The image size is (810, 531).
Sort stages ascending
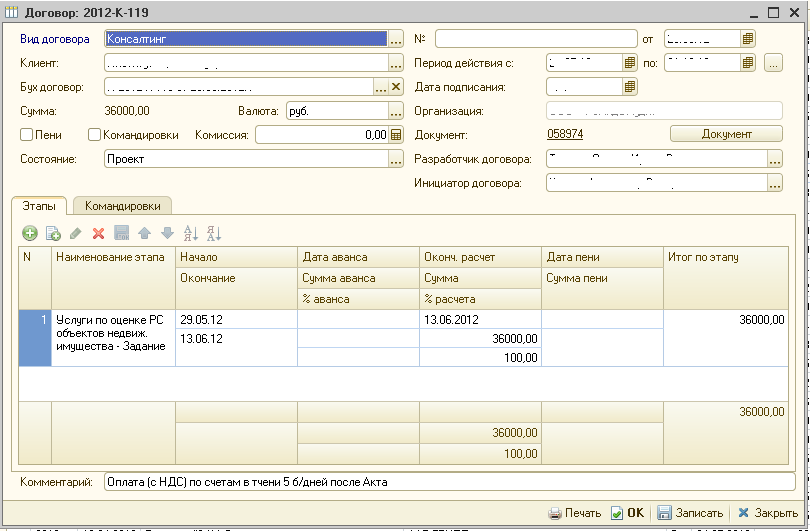tap(191, 233)
